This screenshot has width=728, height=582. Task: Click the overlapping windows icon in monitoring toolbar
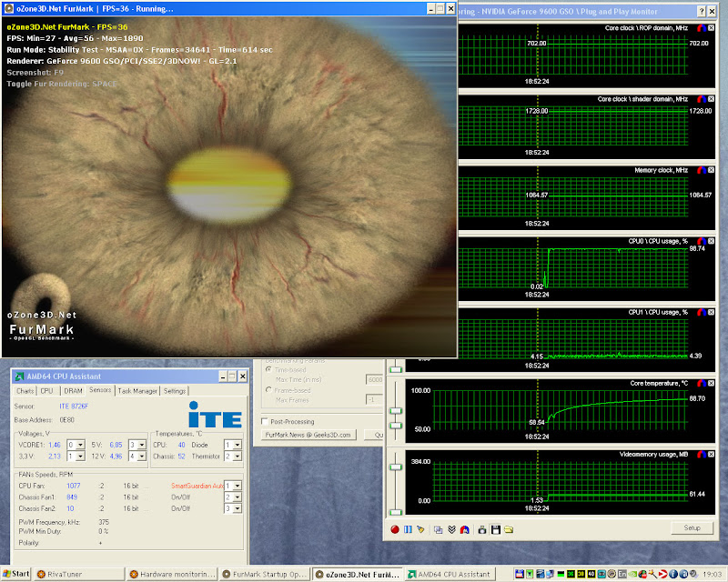coord(438,529)
